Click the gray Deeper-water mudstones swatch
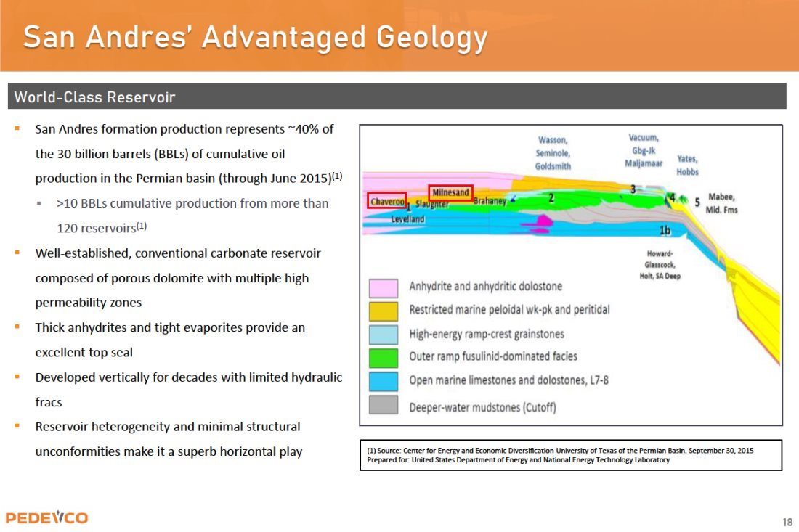Viewport: 799px width, 532px height. click(384, 405)
